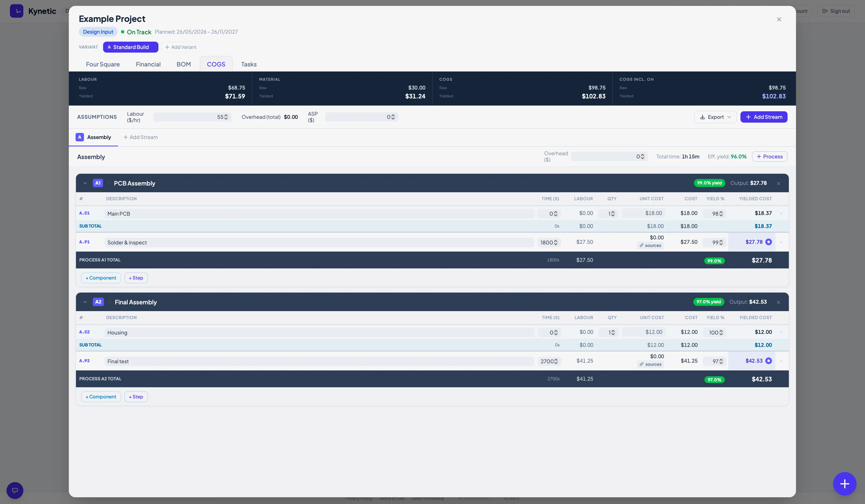The image size is (865, 504).
Task: Click Add Variant button
Action: point(181,47)
